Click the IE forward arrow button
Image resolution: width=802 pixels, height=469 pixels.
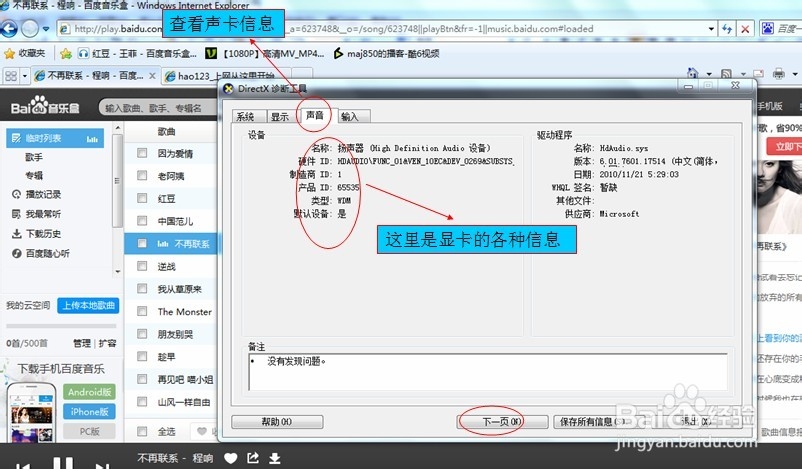coord(30,29)
